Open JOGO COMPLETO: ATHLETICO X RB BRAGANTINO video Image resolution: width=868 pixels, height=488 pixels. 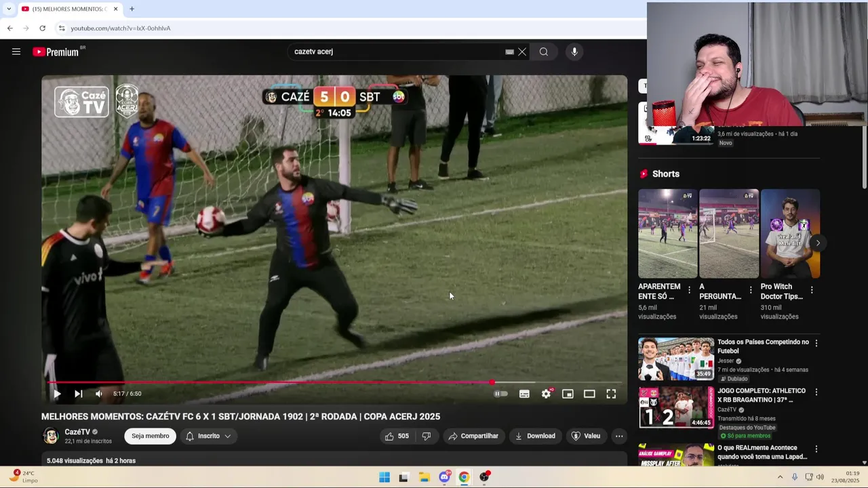[x=762, y=395]
